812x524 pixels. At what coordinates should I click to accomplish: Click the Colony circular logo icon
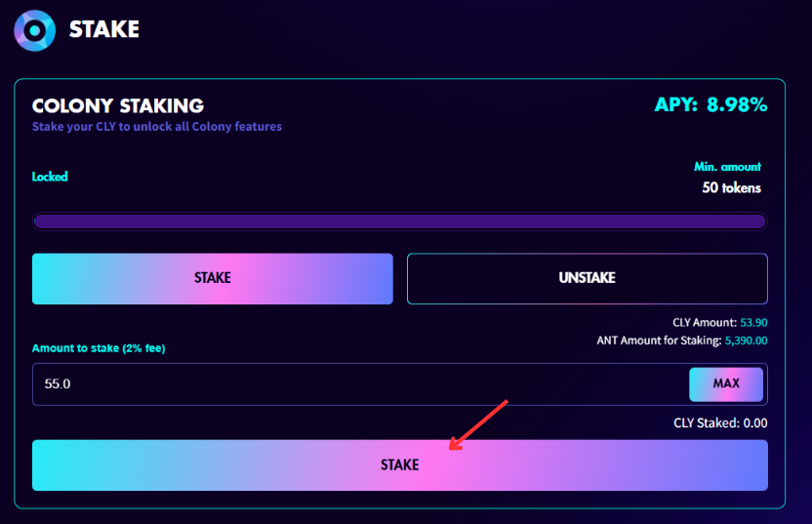(x=35, y=30)
